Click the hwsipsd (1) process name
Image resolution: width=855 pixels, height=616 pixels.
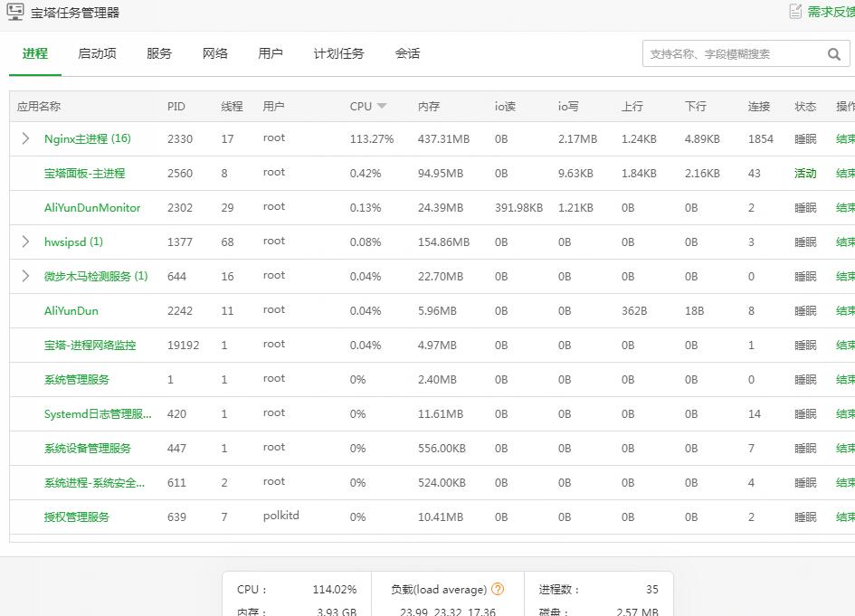73,242
